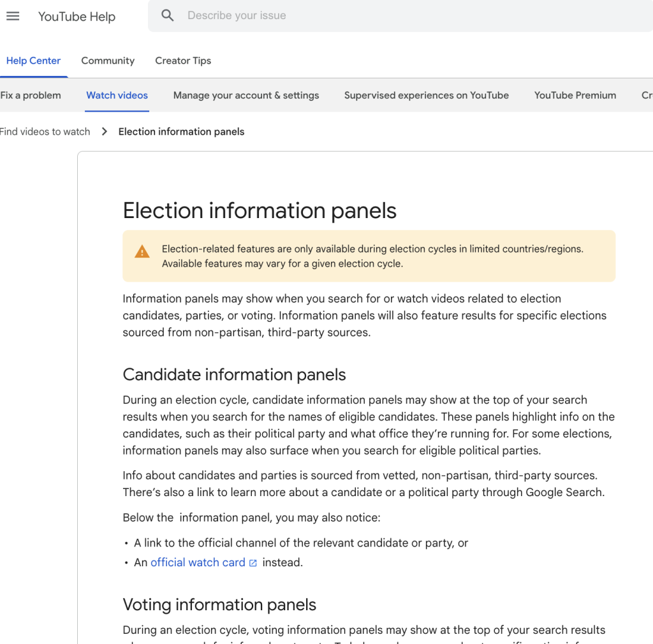
Task: Switch to the Community tab
Action: (x=108, y=61)
